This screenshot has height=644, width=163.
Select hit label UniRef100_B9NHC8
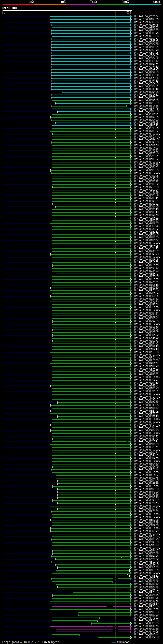(x=146, y=92)
